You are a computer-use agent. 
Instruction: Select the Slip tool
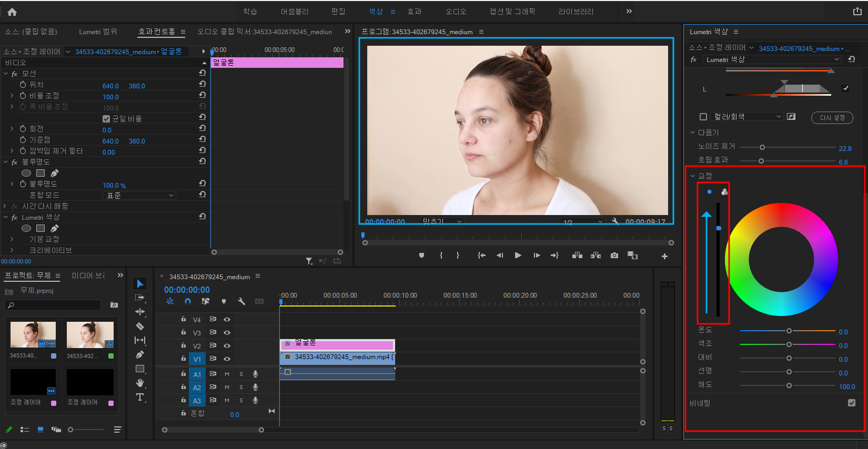(x=140, y=340)
